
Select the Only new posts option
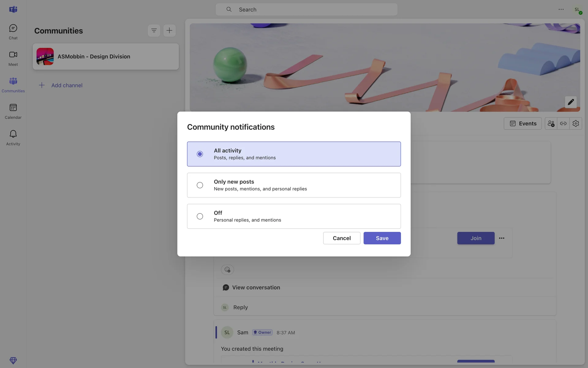click(200, 185)
